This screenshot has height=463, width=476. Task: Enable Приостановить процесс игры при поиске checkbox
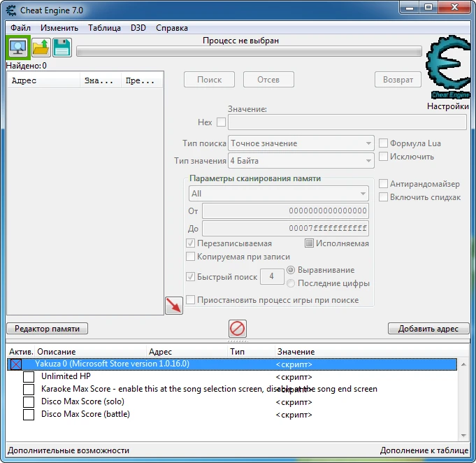pos(190,300)
